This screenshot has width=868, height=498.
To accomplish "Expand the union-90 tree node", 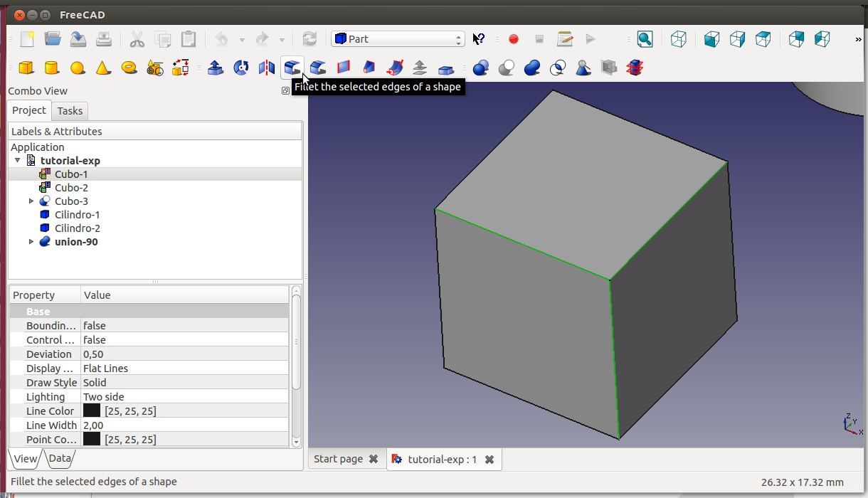I will coord(31,242).
